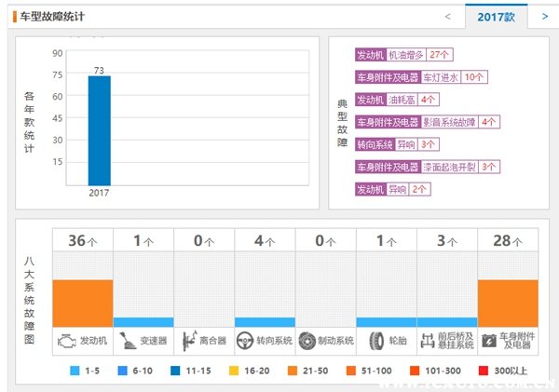The image size is (559, 392).
Task: Click the blue 2017 bar in chart
Action: point(99,130)
